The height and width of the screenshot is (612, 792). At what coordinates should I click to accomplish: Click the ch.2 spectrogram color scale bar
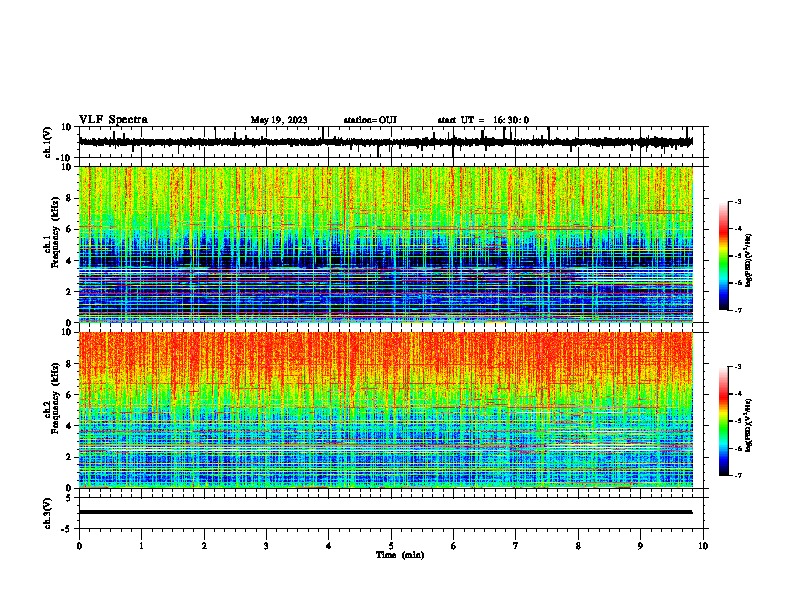click(724, 421)
